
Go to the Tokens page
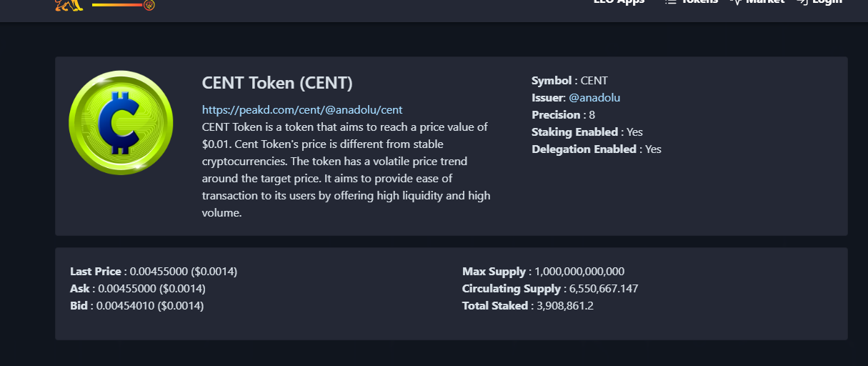[699, 2]
